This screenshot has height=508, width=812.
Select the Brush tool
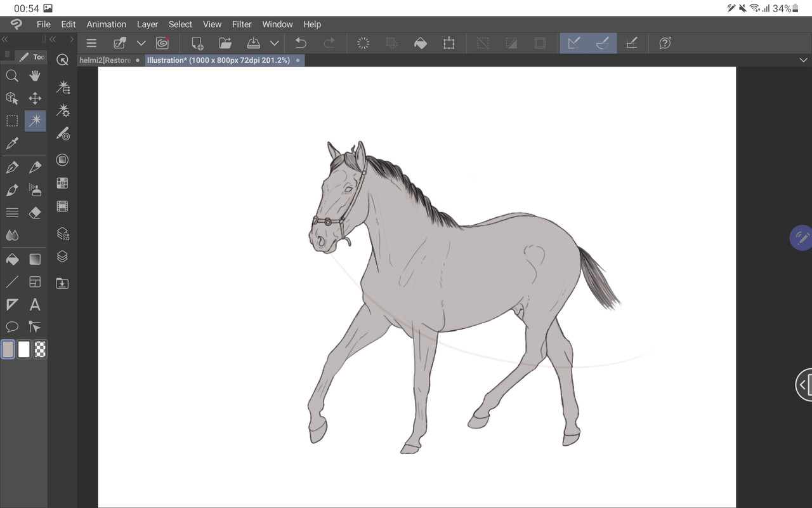[x=12, y=190]
